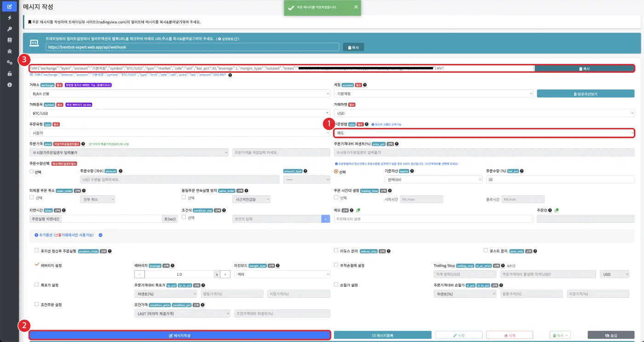The height and width of the screenshot is (342, 644).
Task: Open the message compose sidebar icon
Action: [10, 7]
